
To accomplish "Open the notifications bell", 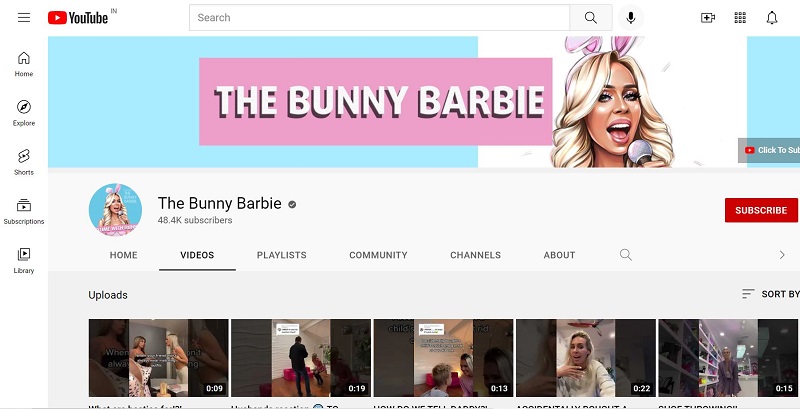I will [772, 18].
